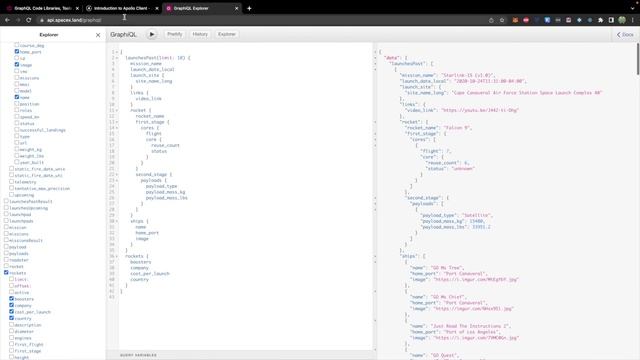Bookmark the page with the star icon
Viewport: 640px width, 360px height.
coord(502,20)
